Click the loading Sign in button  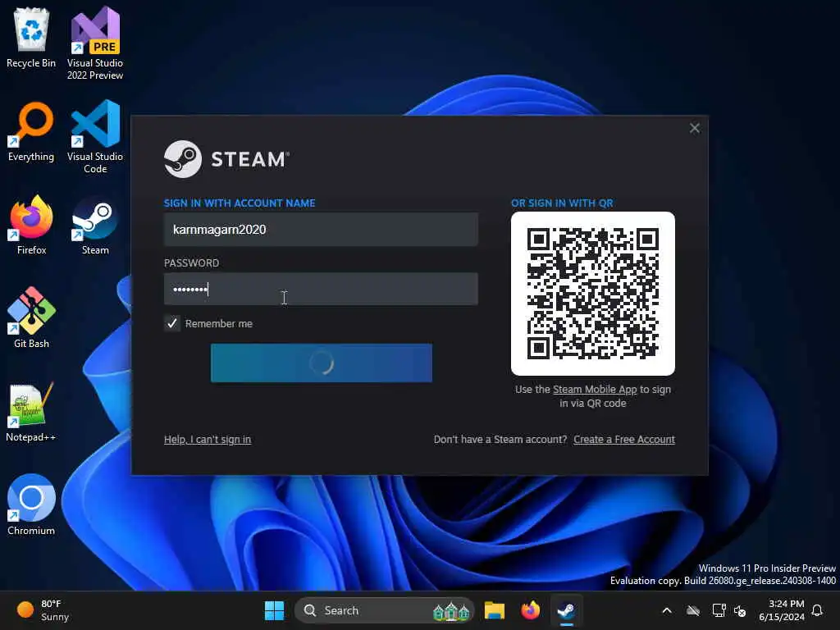322,363
